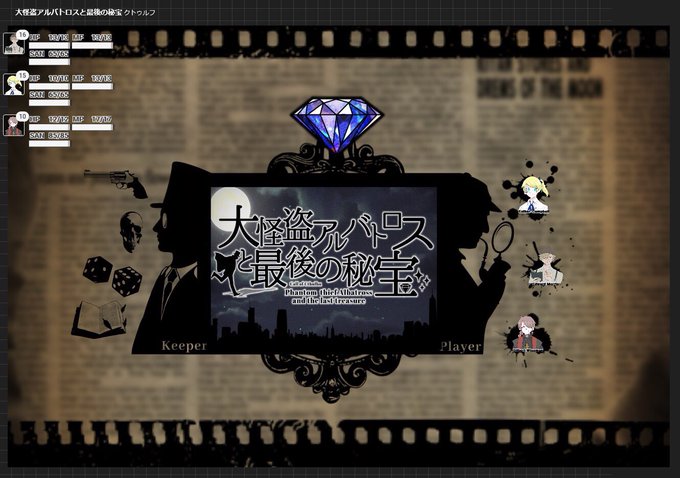This screenshot has width=680, height=478.
Task: Click HP bar of initiative 16 character
Action: (x=49, y=46)
